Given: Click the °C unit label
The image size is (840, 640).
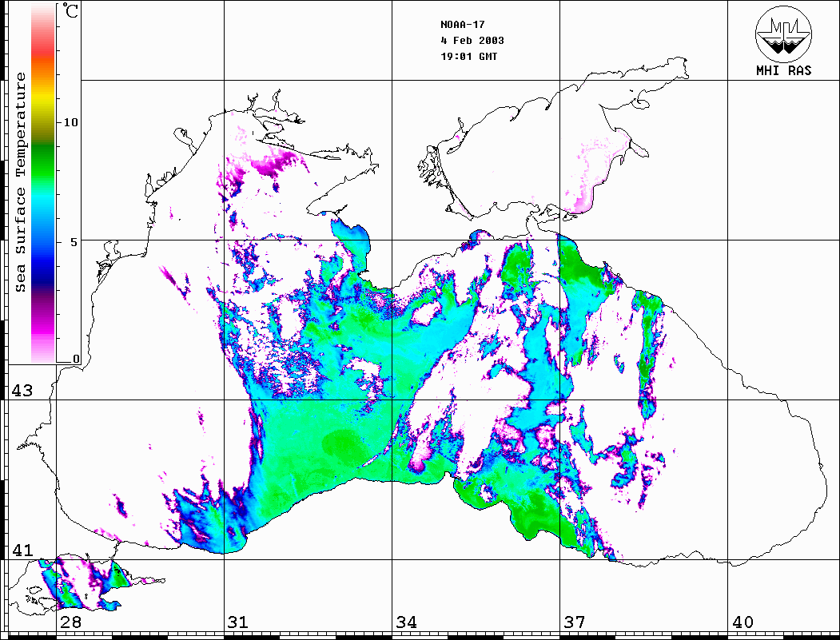Looking at the screenshot, I should tap(70, 10).
